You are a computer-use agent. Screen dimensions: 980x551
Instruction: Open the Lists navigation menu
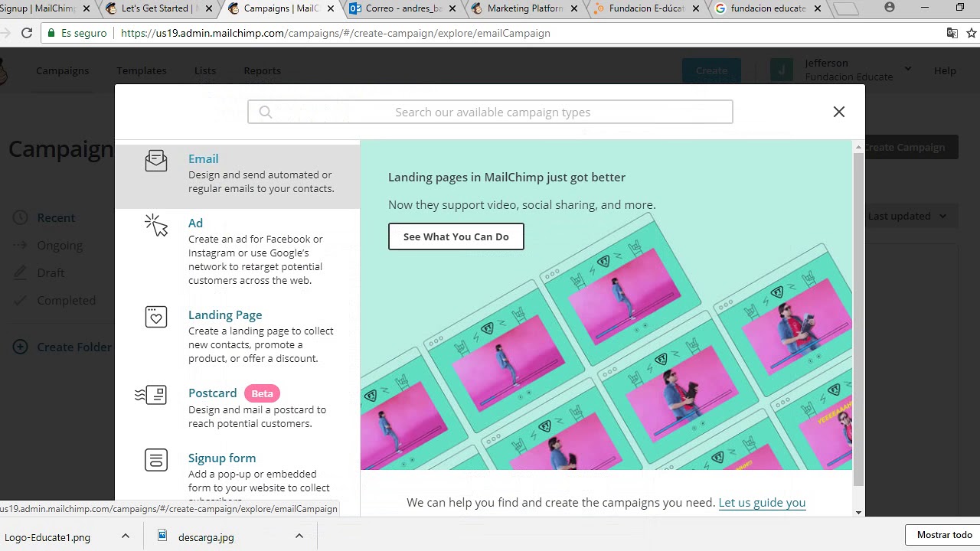click(x=205, y=70)
